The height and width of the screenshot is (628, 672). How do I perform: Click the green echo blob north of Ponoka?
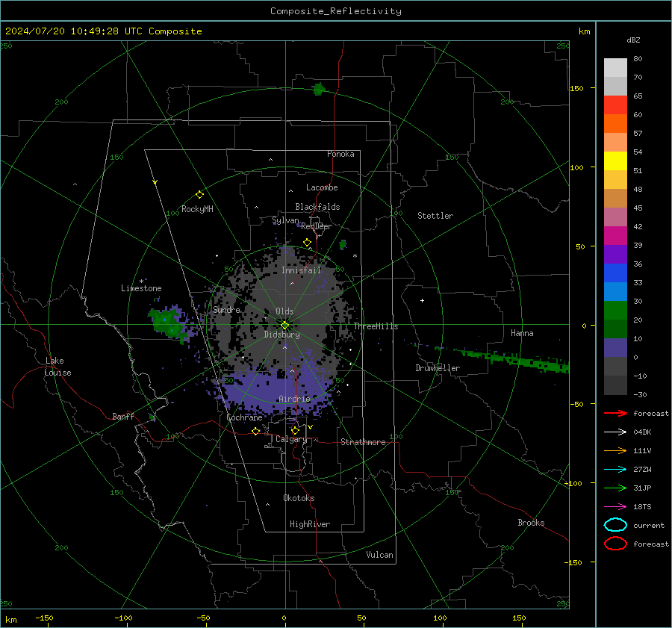click(319, 90)
